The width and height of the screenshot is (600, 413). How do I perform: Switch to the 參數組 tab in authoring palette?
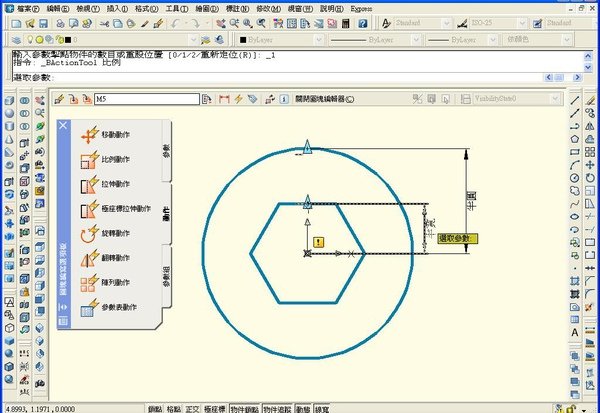(166, 277)
